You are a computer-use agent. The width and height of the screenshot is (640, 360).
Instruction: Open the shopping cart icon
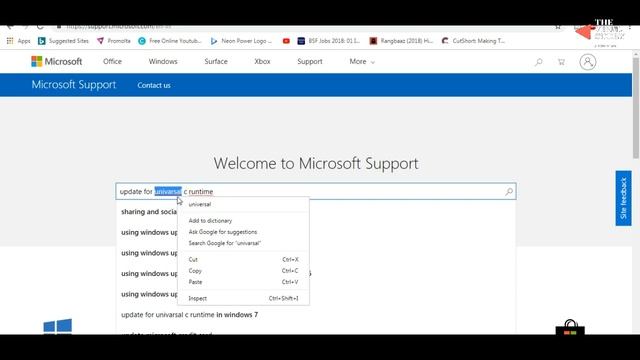pyautogui.click(x=561, y=62)
